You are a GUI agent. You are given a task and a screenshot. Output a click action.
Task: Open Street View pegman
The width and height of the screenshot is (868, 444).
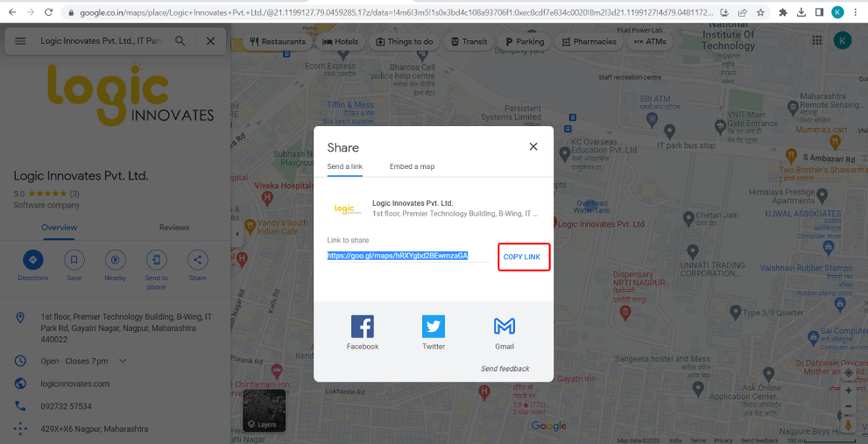click(x=849, y=425)
